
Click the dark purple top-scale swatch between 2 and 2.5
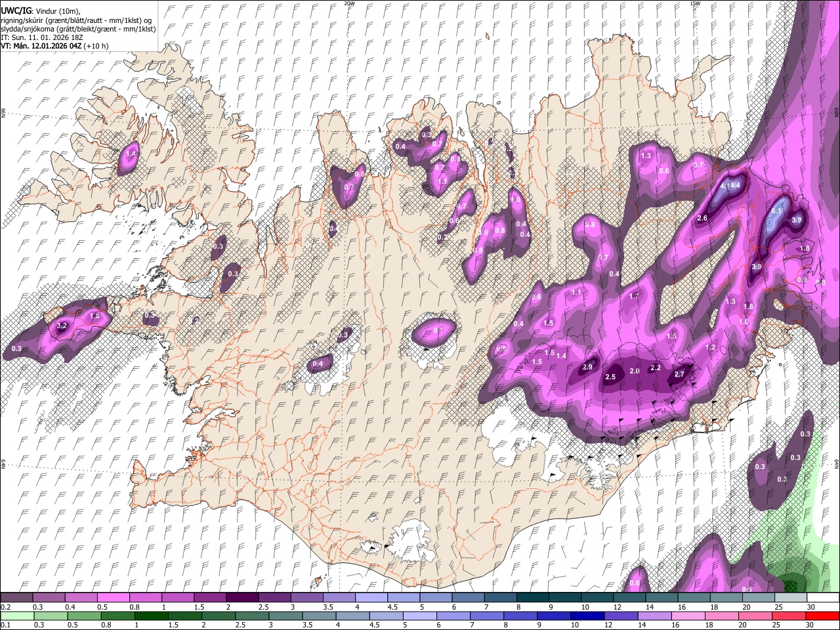tap(242, 597)
